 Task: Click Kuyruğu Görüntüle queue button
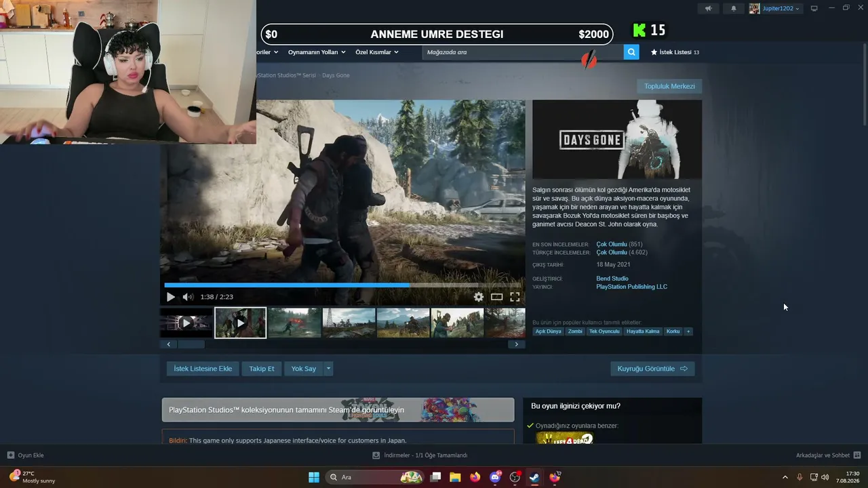(652, 369)
